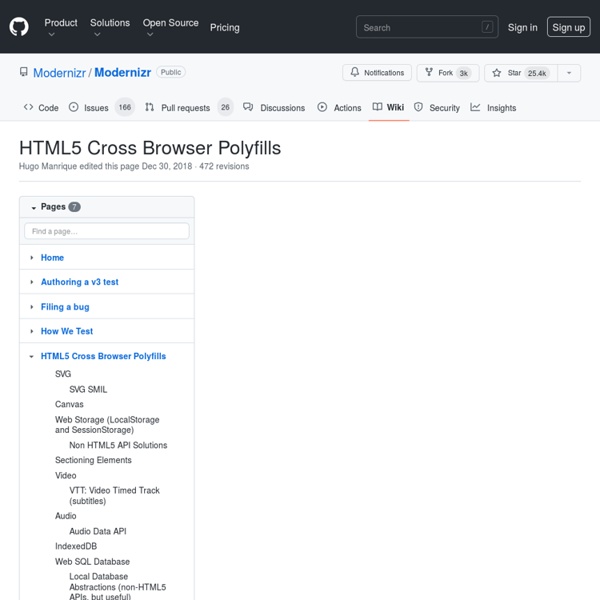Jump to SVG SMIL section
This screenshot has width=600, height=600.
point(88,390)
